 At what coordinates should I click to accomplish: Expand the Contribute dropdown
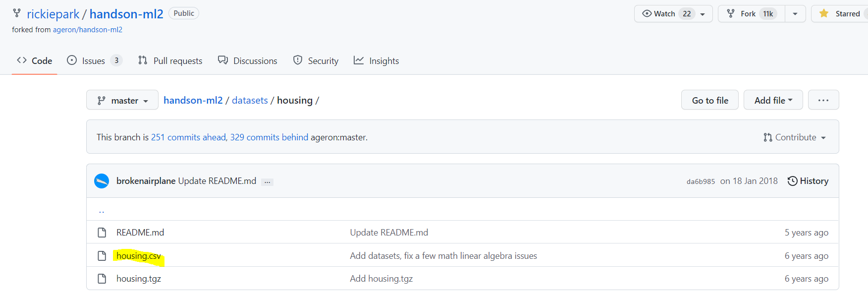point(795,137)
